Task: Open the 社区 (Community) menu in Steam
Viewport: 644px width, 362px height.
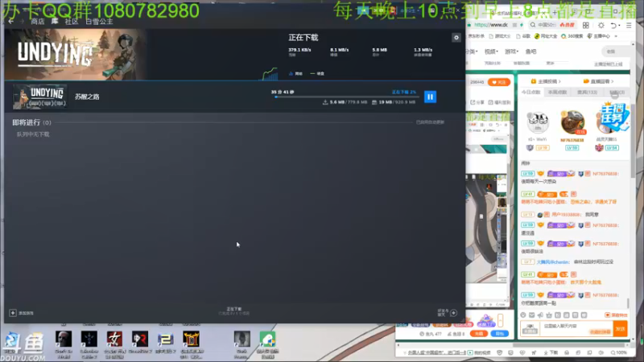Action: click(x=72, y=22)
